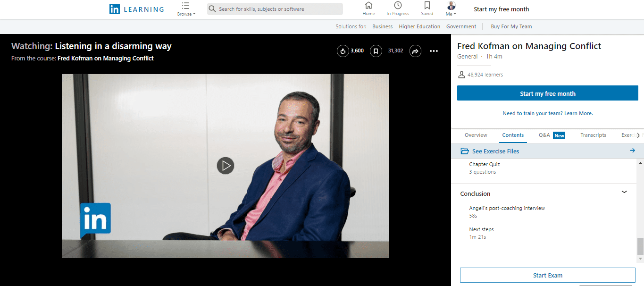Save video with bookmark circle icon
This screenshot has width=644, height=286.
coord(376,51)
